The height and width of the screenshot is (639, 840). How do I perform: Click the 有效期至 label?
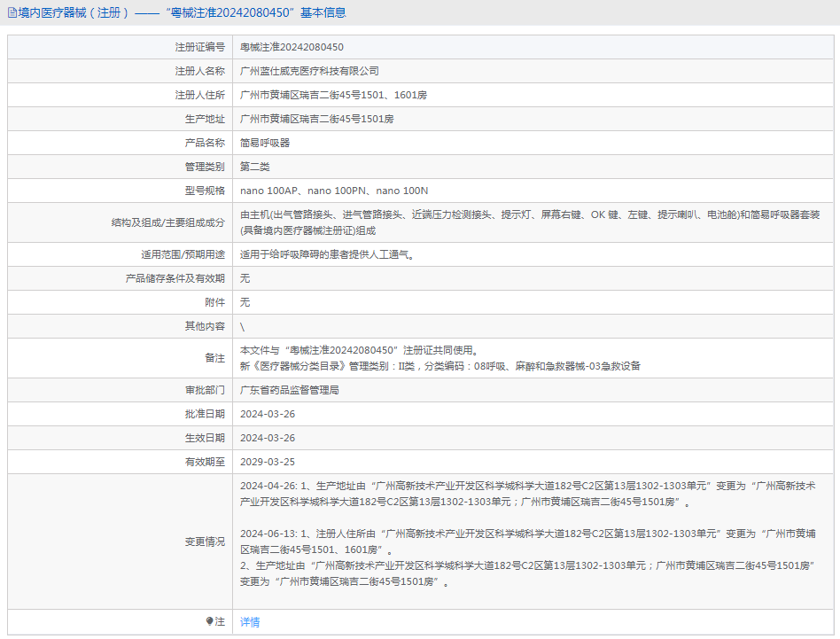tap(206, 462)
